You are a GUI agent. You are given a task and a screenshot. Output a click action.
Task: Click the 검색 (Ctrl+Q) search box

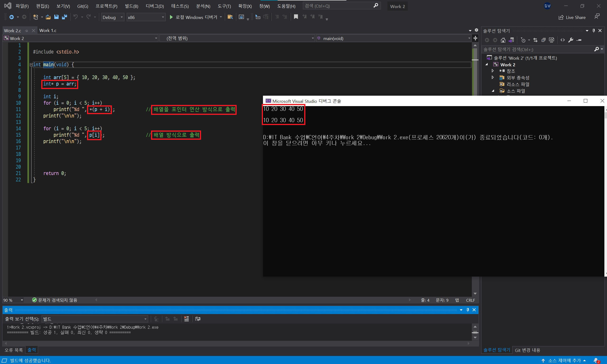click(x=339, y=6)
